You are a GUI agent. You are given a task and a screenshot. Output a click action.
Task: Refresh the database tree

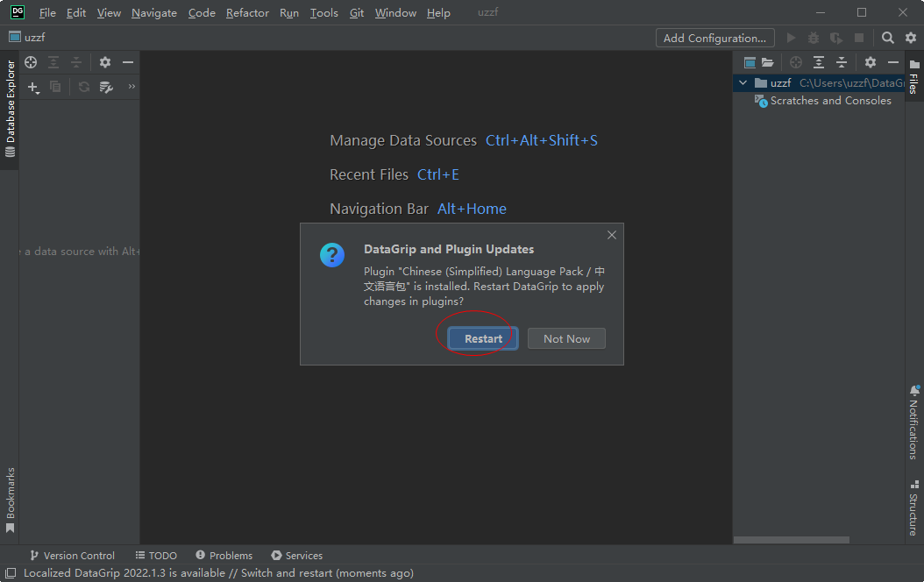(x=83, y=87)
